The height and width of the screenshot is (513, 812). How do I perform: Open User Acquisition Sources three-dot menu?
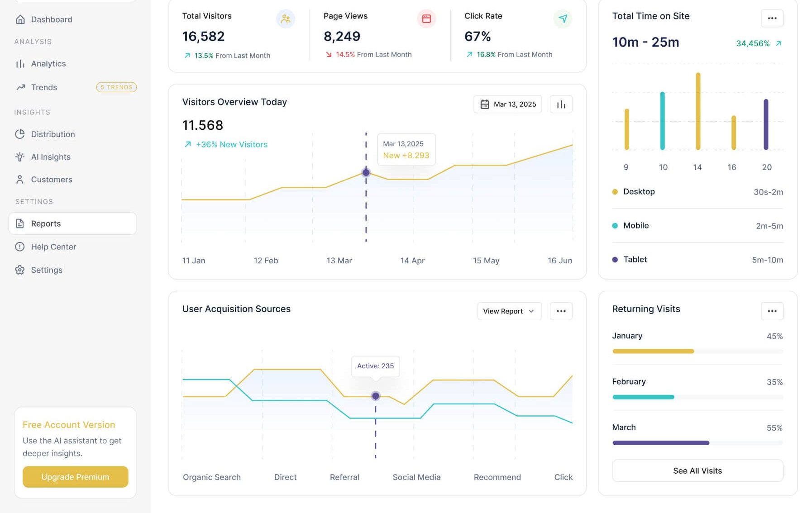point(561,311)
